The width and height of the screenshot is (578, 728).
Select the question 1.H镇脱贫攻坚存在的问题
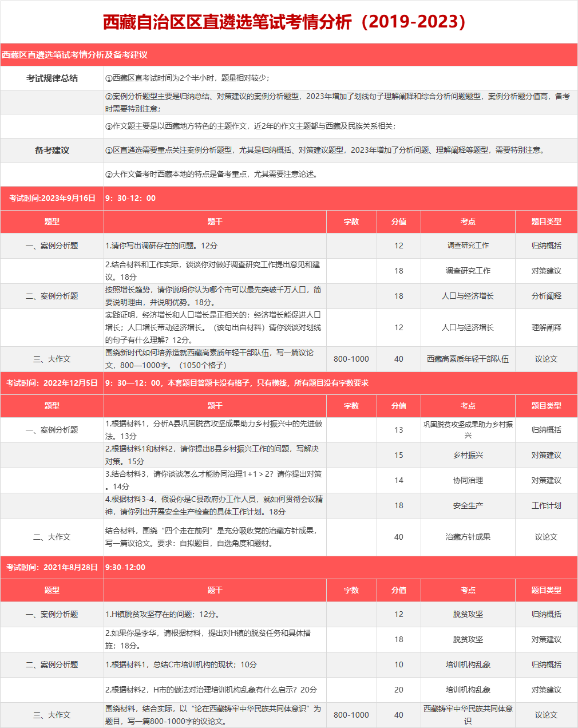tap(163, 614)
